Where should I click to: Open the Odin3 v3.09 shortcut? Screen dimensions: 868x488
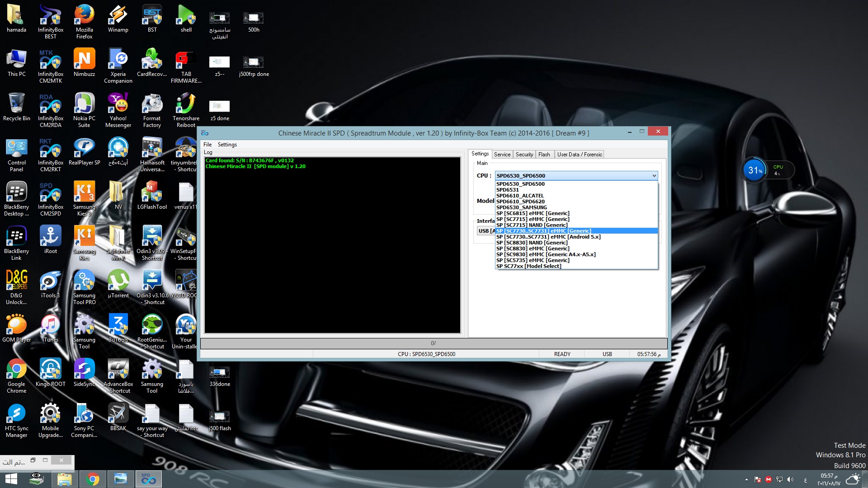pyautogui.click(x=152, y=243)
